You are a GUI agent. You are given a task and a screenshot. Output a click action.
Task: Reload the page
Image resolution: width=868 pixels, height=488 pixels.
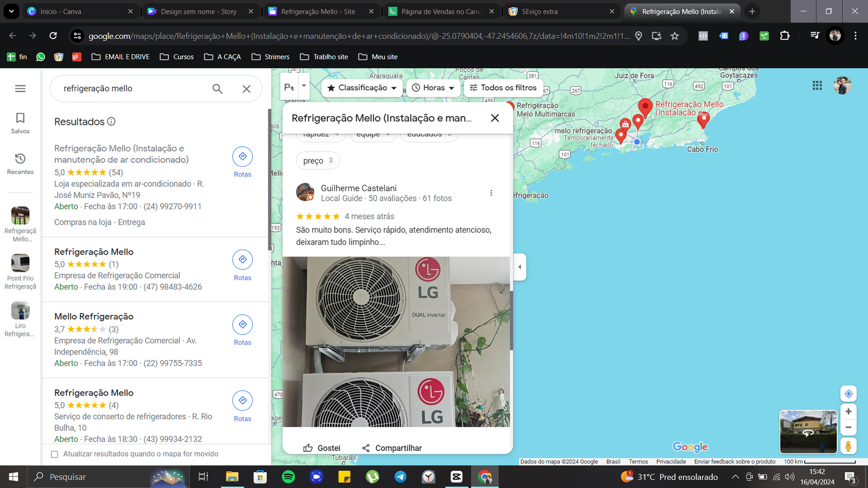tap(53, 36)
